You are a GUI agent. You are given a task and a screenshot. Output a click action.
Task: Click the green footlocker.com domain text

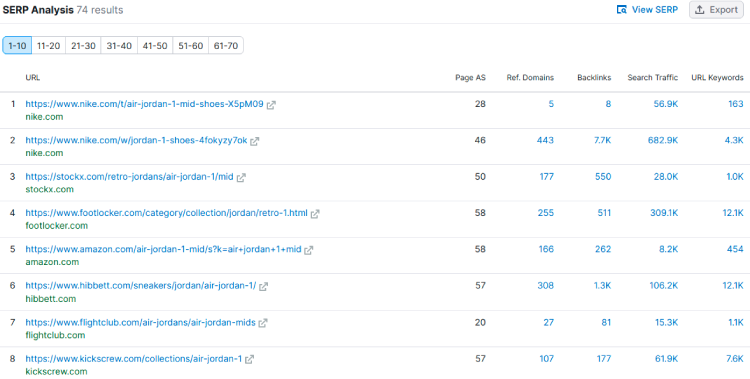[x=56, y=226]
